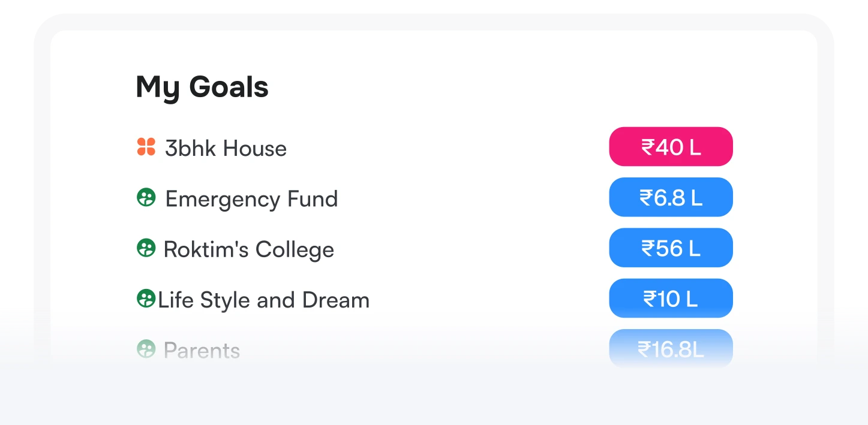Screen dimensions: 868x425
Task: Click the pink ₹40 L amount badge
Action: click(671, 147)
